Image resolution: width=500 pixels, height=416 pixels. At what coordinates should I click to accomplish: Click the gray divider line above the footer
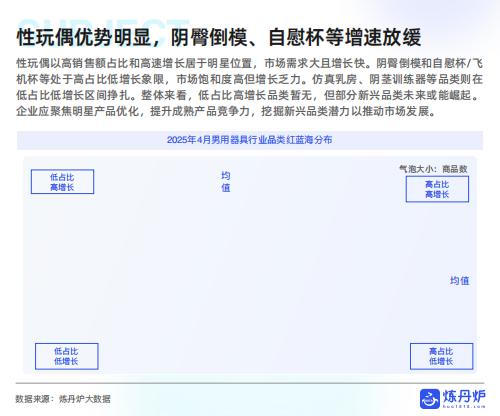tap(250, 383)
